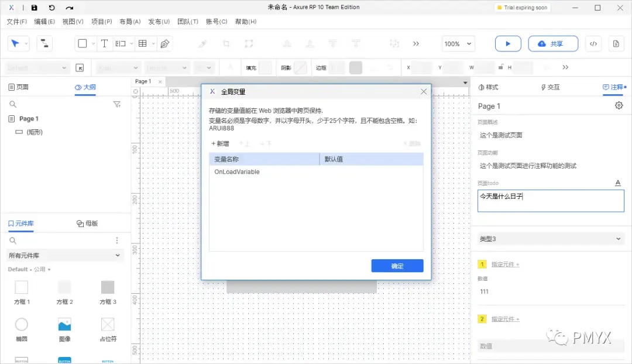Click 新增 to add a new variable
The width and height of the screenshot is (632, 364).
coord(219,143)
